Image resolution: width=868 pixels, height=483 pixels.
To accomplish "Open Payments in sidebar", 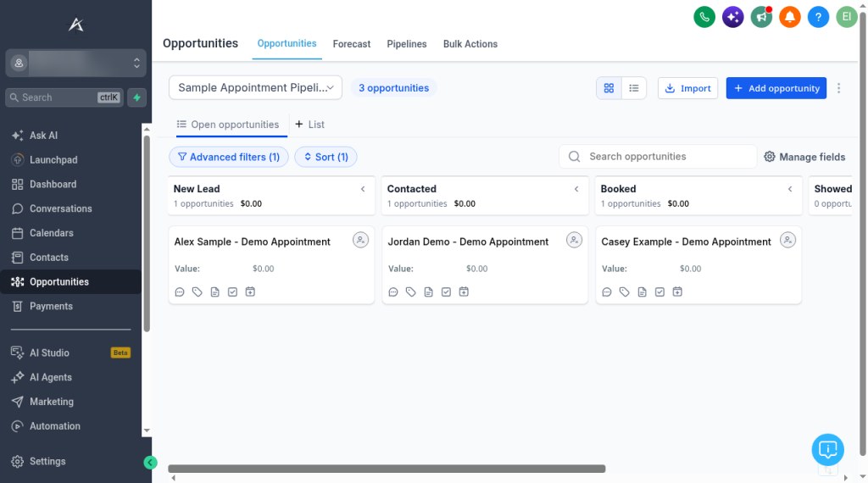I will (71, 306).
